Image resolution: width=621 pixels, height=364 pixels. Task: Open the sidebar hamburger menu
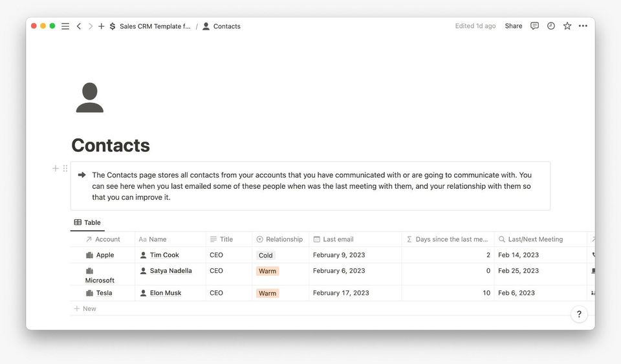tap(65, 27)
